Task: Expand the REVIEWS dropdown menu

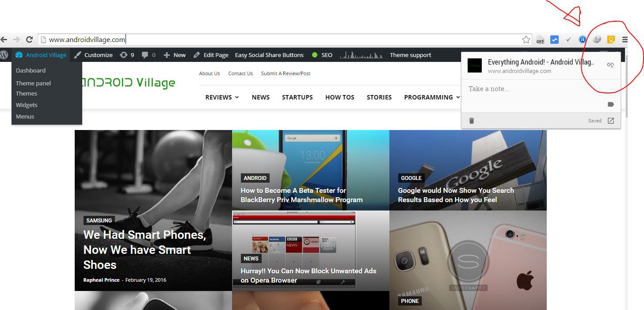Action: pyautogui.click(x=222, y=97)
